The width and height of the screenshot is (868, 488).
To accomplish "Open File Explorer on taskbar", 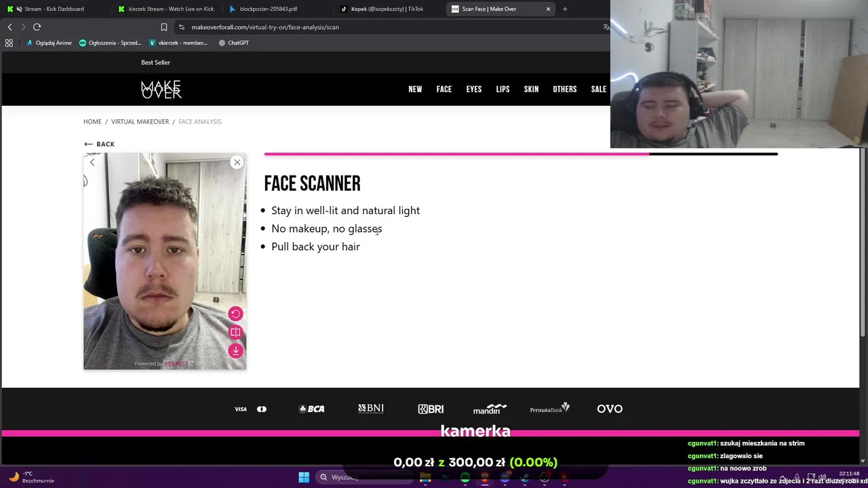I will 425,477.
